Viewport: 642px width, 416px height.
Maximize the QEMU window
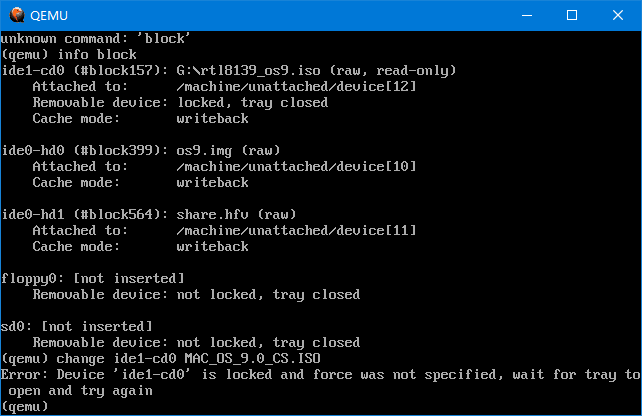pos(572,16)
